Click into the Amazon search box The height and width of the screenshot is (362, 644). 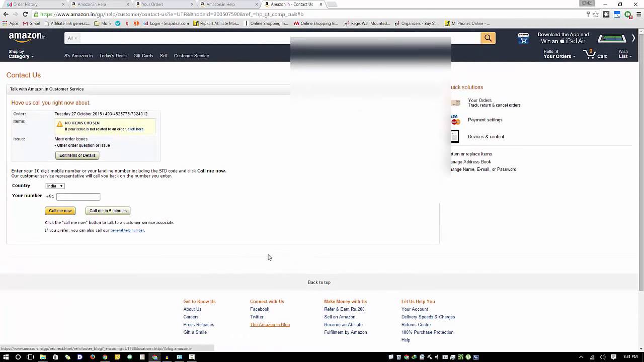click(x=280, y=38)
